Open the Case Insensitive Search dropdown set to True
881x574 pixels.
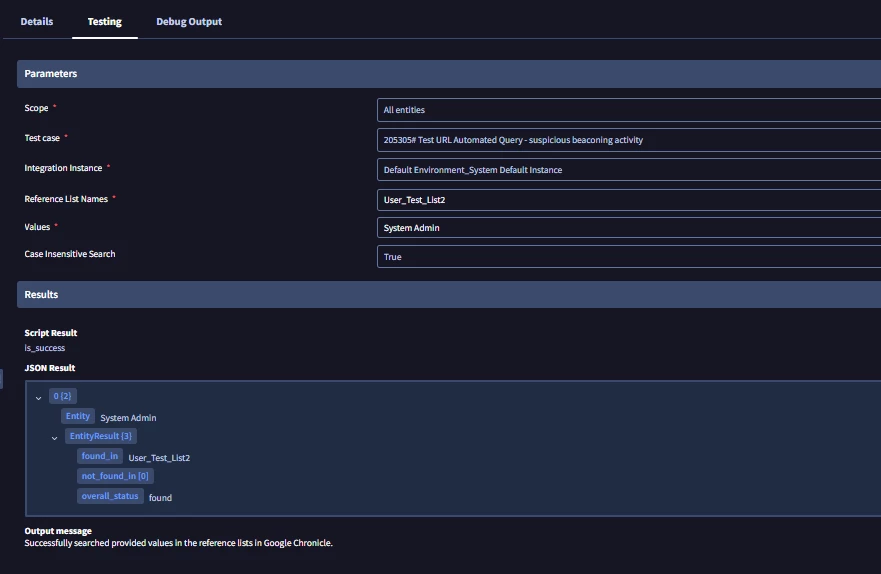click(x=629, y=257)
